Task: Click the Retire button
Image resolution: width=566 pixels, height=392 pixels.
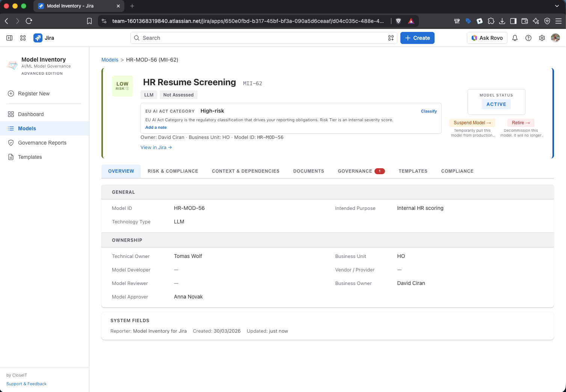Action: pyautogui.click(x=521, y=123)
